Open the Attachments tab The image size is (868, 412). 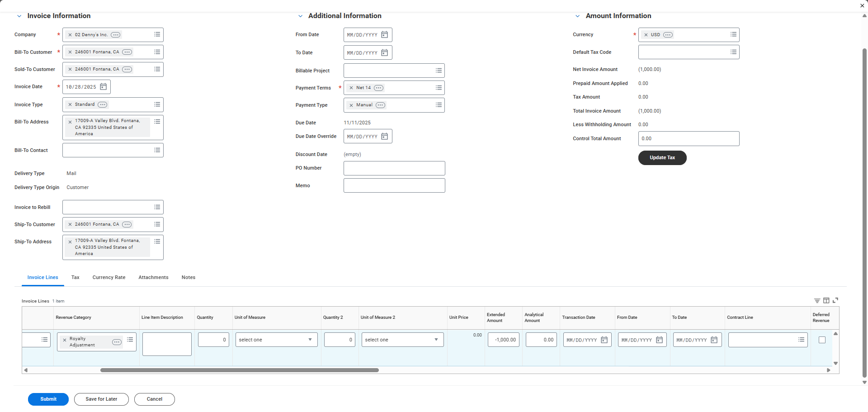click(153, 278)
